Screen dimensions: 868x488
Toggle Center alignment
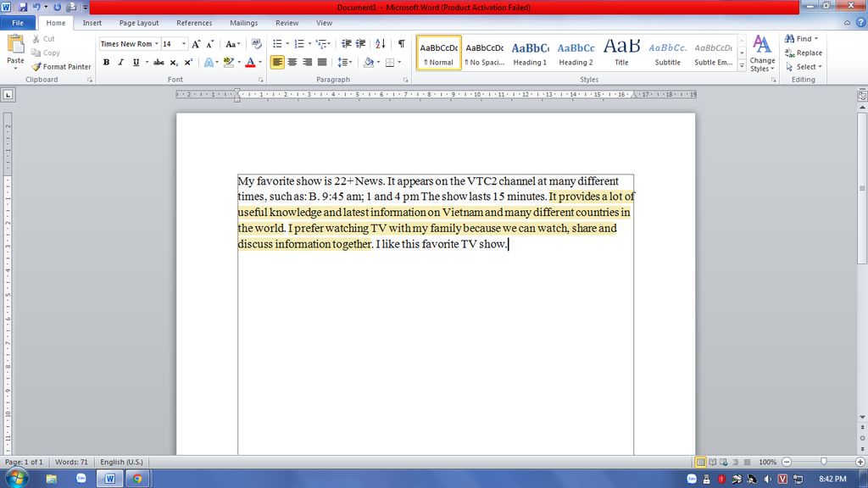tap(292, 63)
